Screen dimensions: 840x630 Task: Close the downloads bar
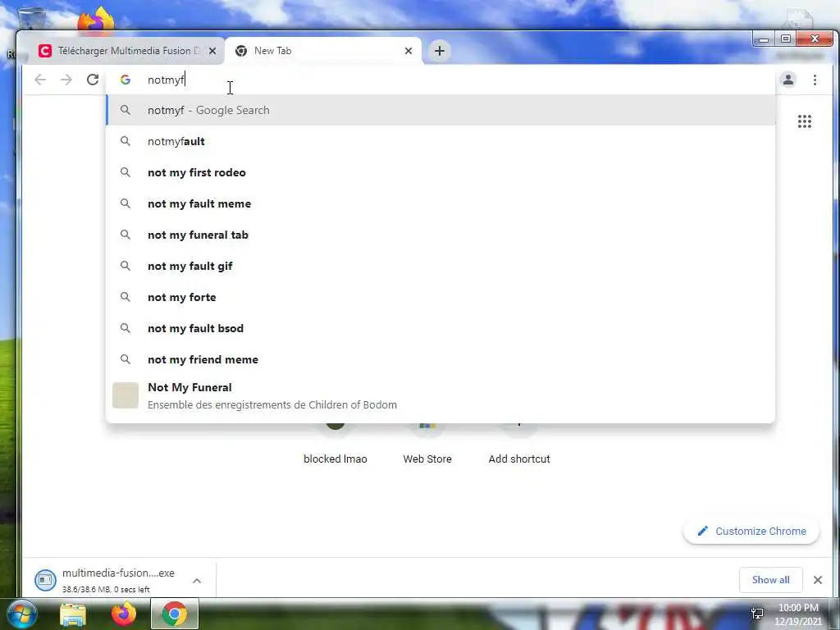click(x=818, y=580)
